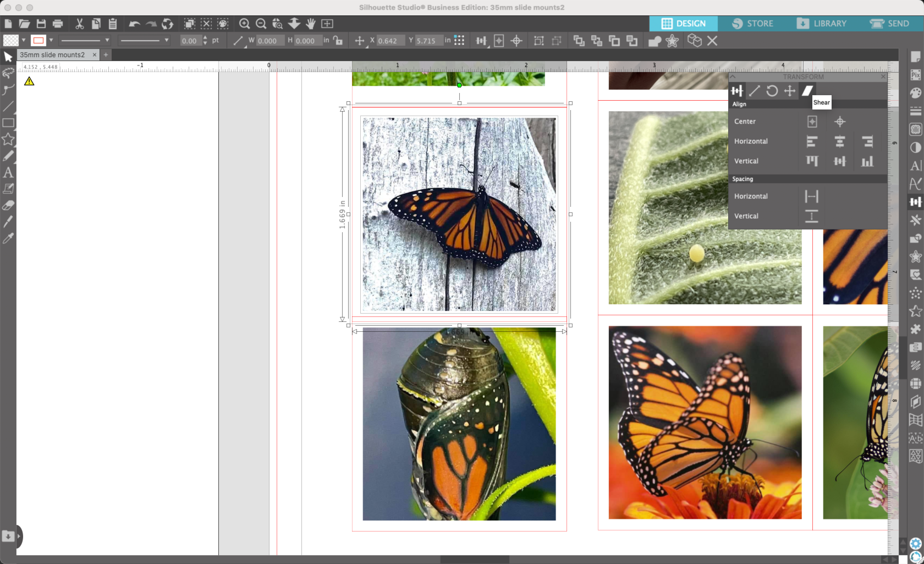Pick the Eraser tool
This screenshot has height=564, width=924.
8,205
